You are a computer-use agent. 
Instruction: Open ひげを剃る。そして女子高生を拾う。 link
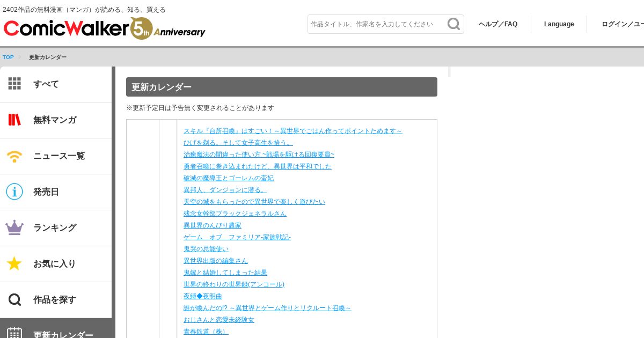[238, 143]
